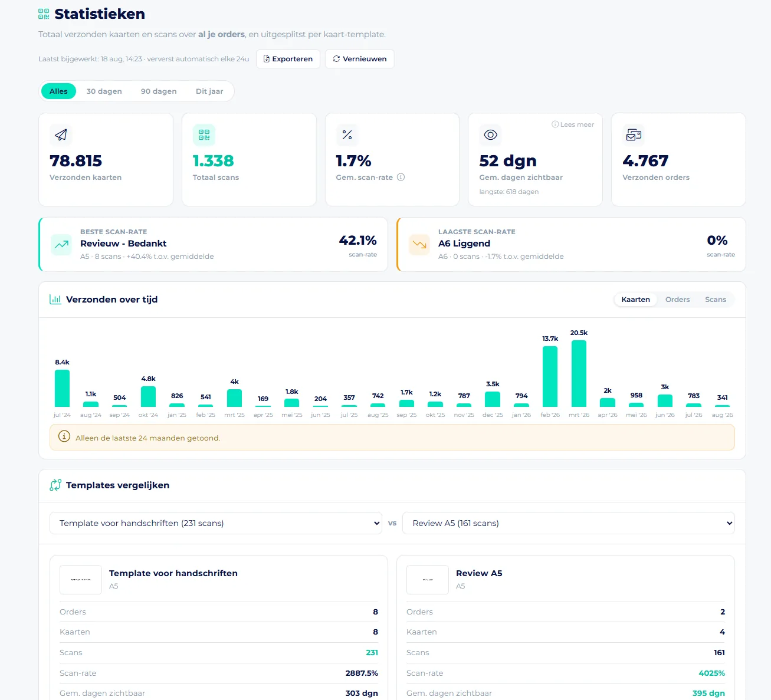This screenshot has height=700, width=771.
Task: Click the feb '26 bar showing 13.7k
Action: (x=550, y=376)
